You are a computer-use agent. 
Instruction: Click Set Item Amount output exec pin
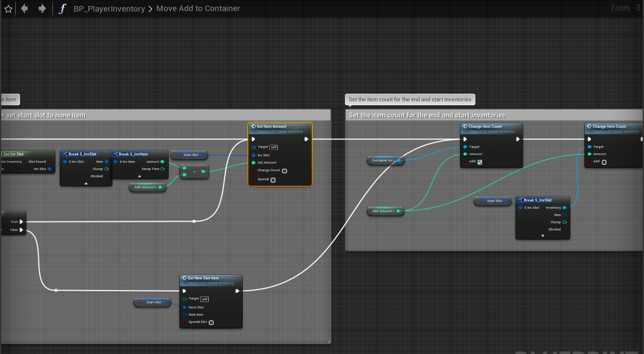[306, 139]
